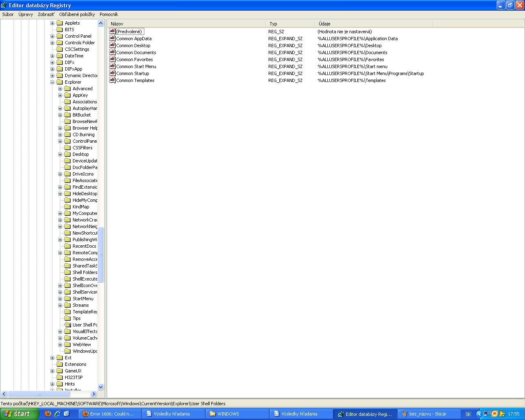The image size is (525, 420).
Task: Click the CSSFilters folder icon
Action: (x=68, y=148)
